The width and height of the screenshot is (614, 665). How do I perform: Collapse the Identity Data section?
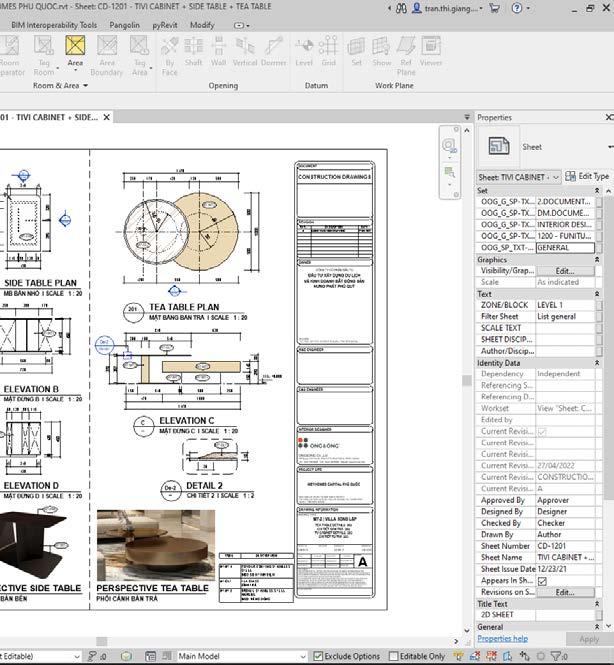click(x=599, y=362)
